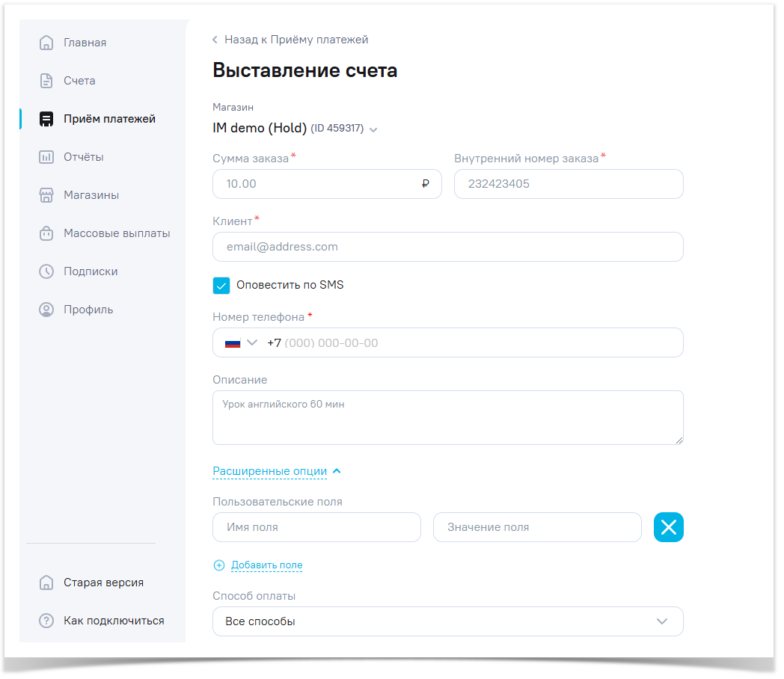Remove custom field with blue X button
The width and height of the screenshot is (784, 679).
[668, 527]
